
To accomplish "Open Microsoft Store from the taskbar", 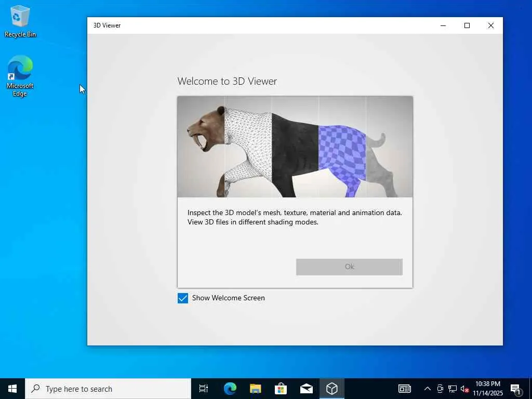I will (x=281, y=389).
